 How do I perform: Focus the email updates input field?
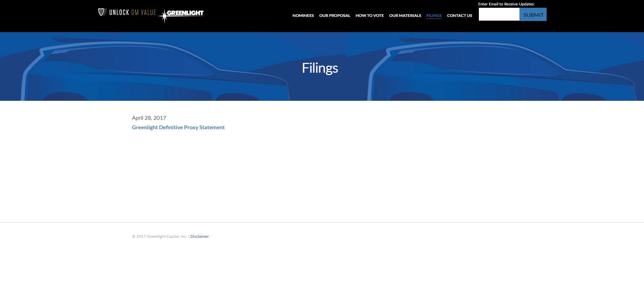499,15
